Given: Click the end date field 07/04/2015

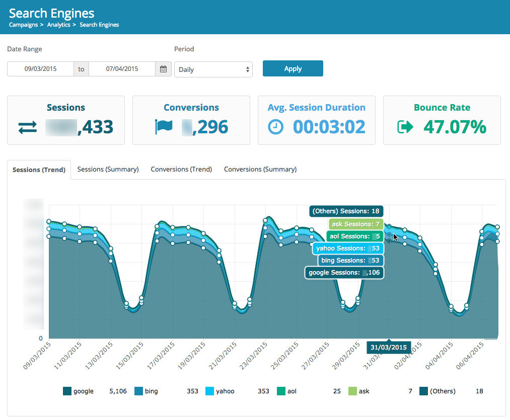Looking at the screenshot, I should (122, 69).
